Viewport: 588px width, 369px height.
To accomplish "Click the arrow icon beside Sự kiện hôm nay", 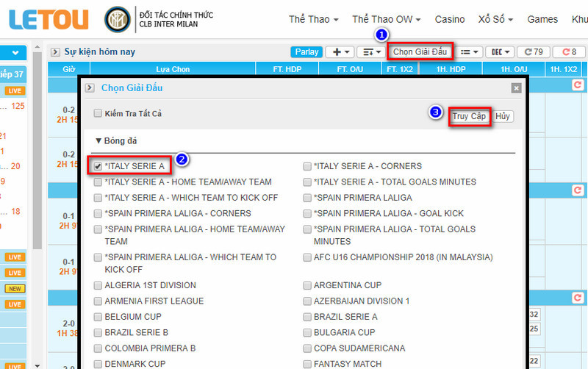I will [55, 52].
